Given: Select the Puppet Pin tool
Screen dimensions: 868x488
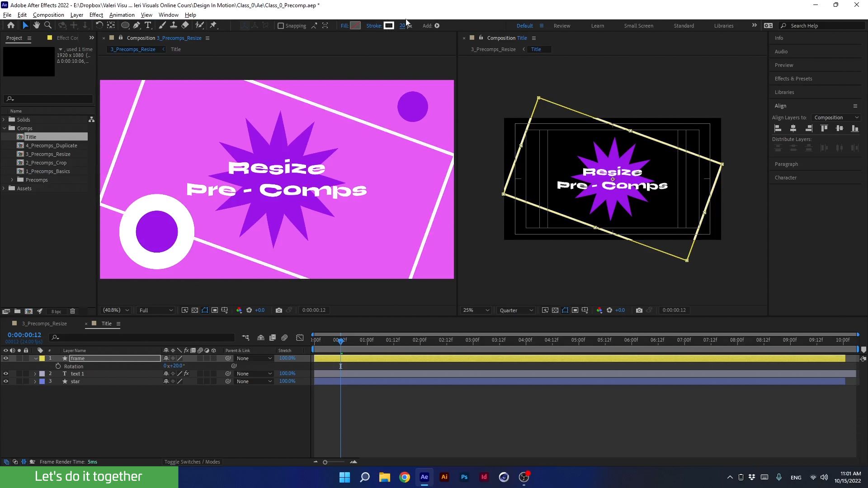Looking at the screenshot, I should pyautogui.click(x=213, y=25).
